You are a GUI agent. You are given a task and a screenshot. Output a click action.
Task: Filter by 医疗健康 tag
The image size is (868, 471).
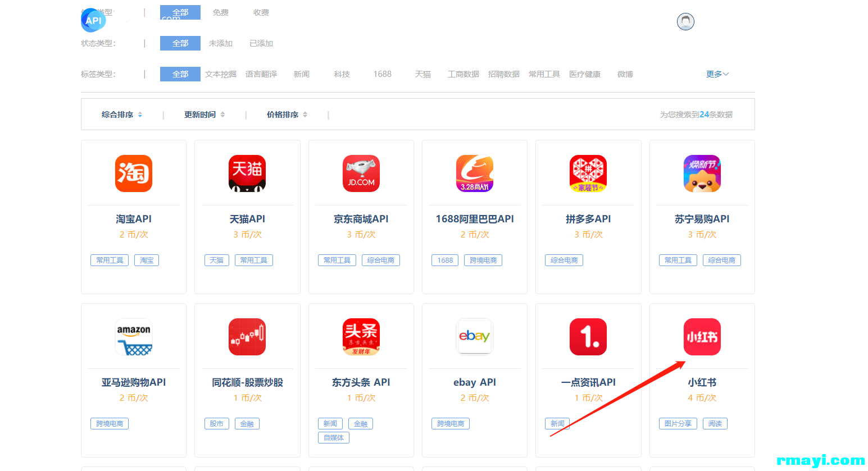585,74
